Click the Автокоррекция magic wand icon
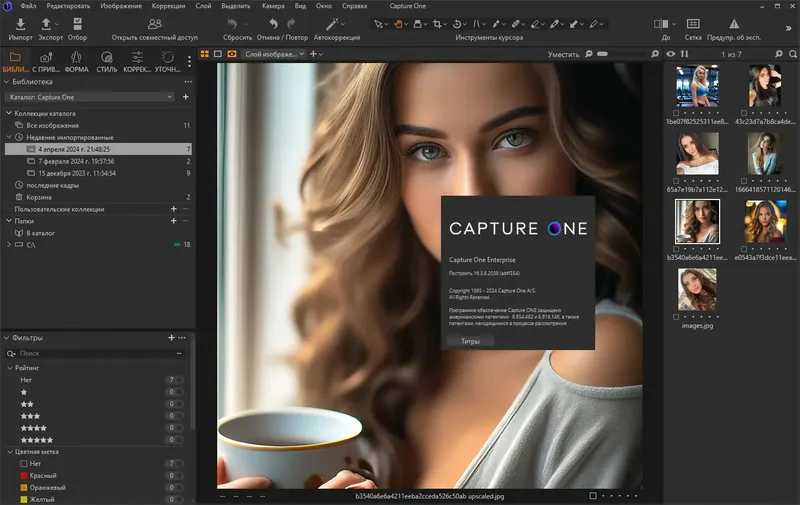Viewport: 800px width, 505px height. [332, 23]
